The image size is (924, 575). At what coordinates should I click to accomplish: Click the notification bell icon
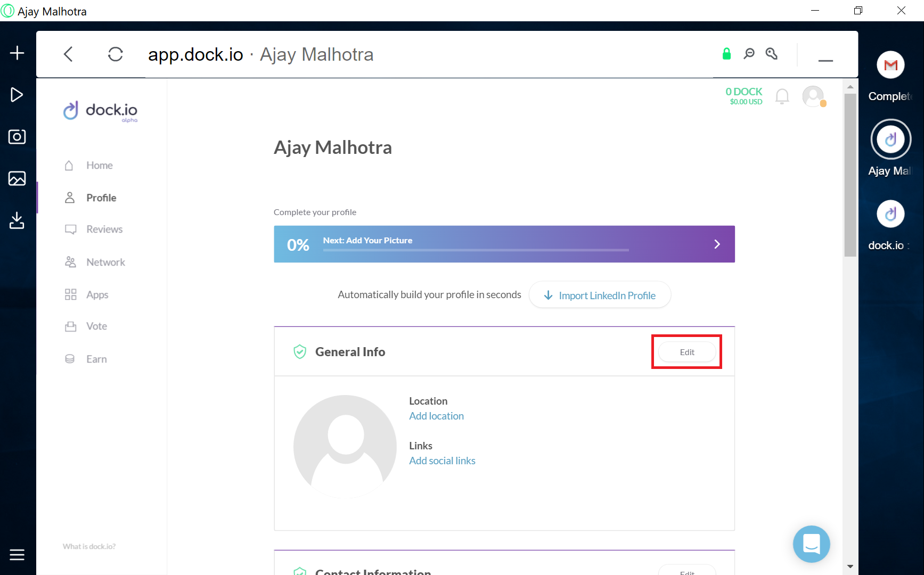pos(782,96)
